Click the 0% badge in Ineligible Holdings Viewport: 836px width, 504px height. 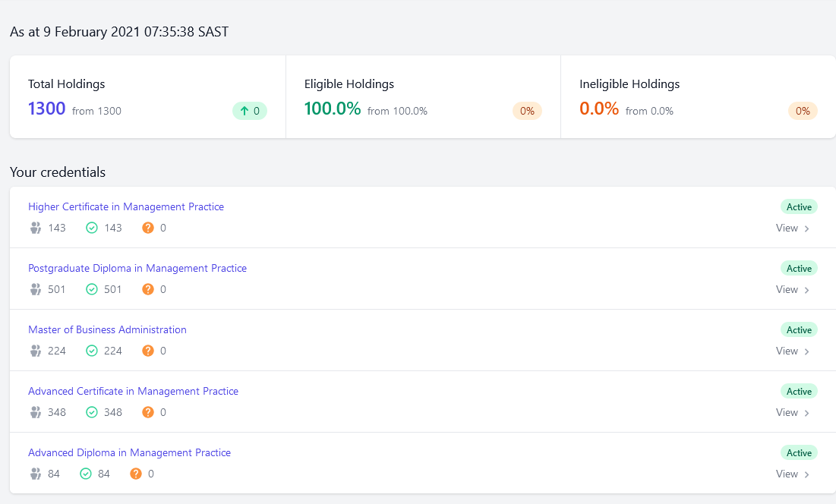click(x=803, y=111)
